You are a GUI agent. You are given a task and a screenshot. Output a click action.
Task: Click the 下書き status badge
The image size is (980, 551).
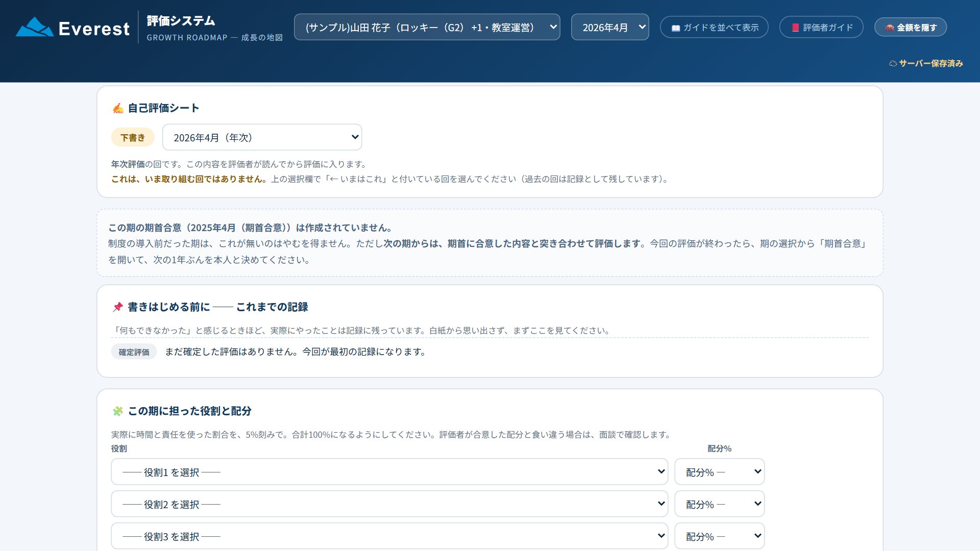133,137
